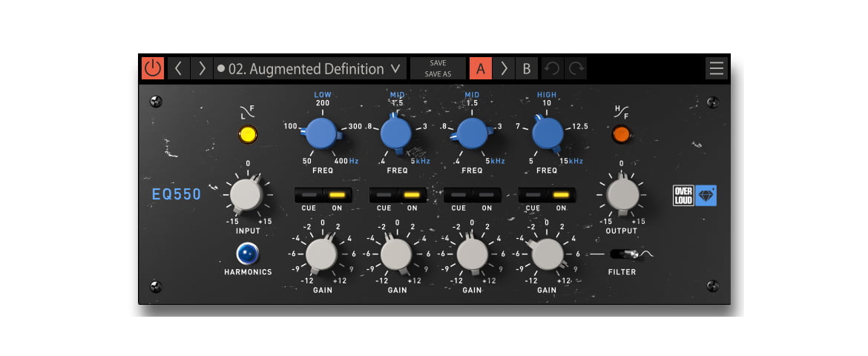The height and width of the screenshot is (356, 868).
Task: Go to next preset with right arrow
Action: [x=202, y=69]
